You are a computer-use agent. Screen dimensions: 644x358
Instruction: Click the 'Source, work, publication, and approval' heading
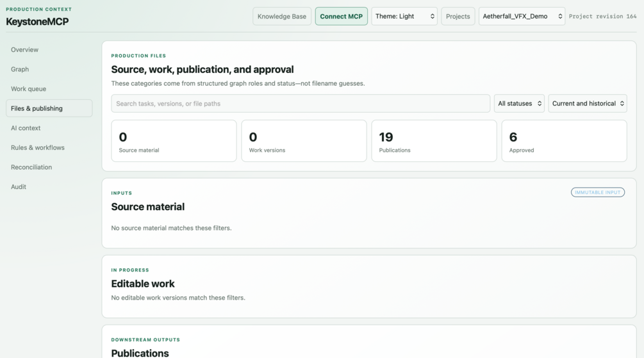coord(202,69)
